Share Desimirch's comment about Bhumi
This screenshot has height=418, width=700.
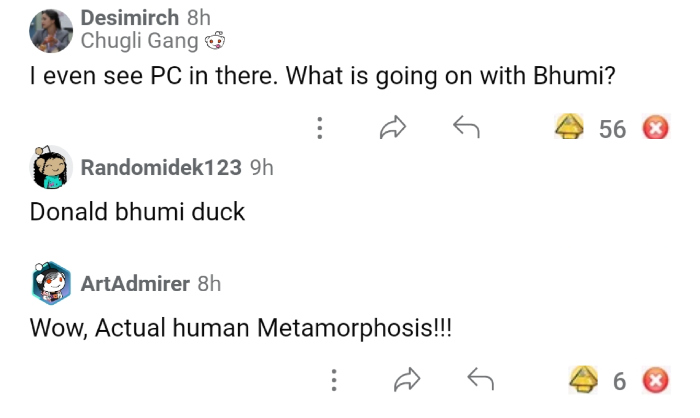coord(393,128)
